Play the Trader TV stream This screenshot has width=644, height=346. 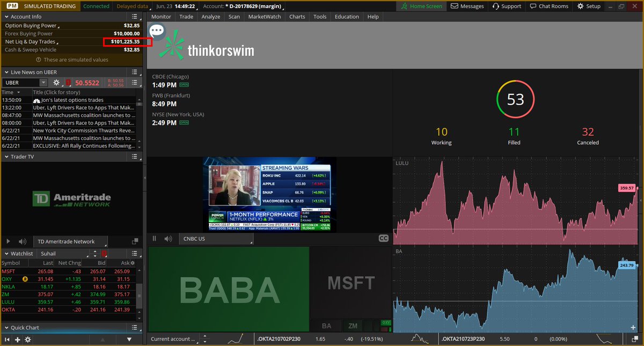pos(8,242)
